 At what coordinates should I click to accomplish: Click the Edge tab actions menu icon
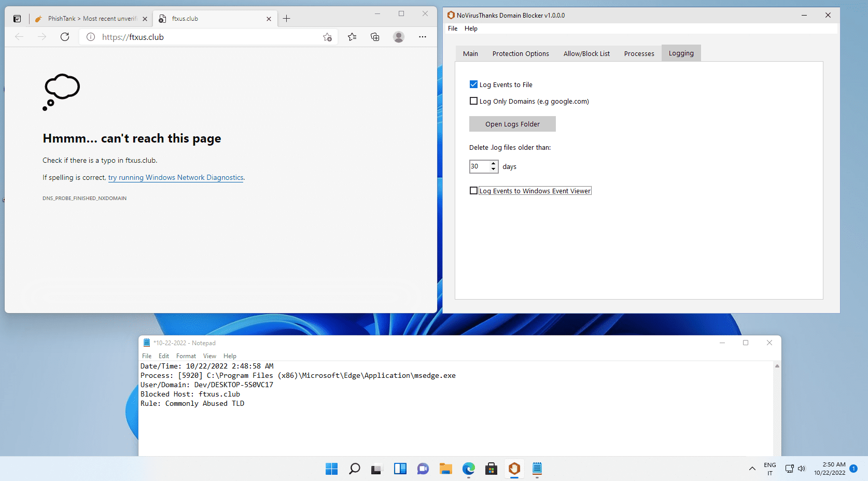tap(17, 19)
